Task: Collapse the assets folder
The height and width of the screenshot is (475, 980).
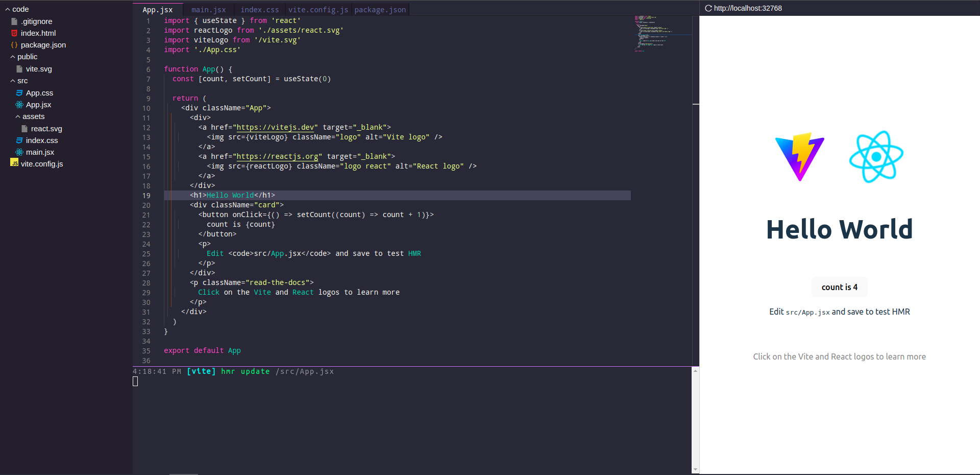Action: pos(18,116)
